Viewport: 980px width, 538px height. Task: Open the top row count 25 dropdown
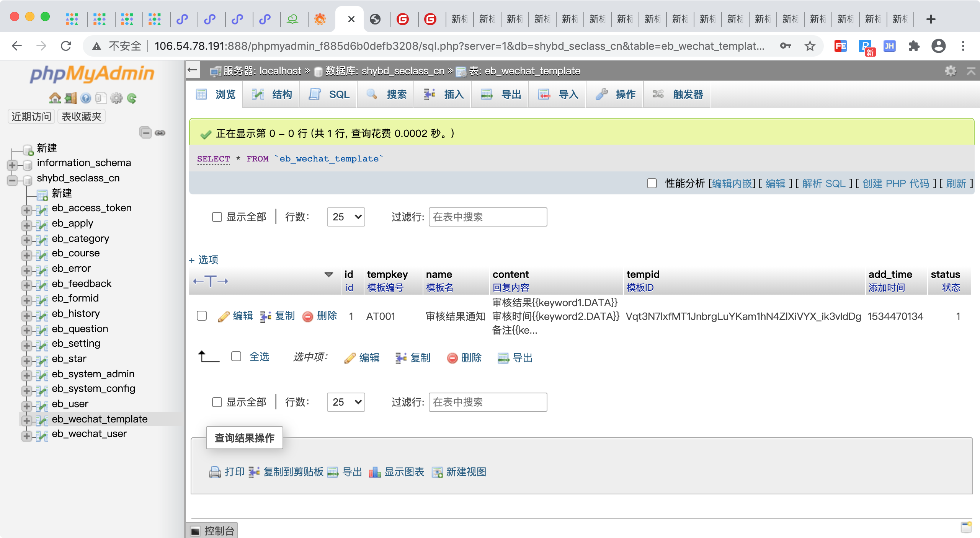coord(346,217)
